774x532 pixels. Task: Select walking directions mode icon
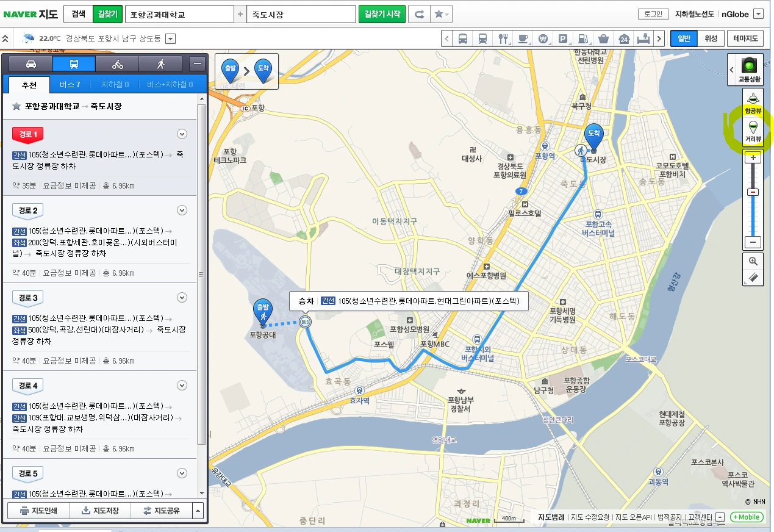[x=161, y=64]
